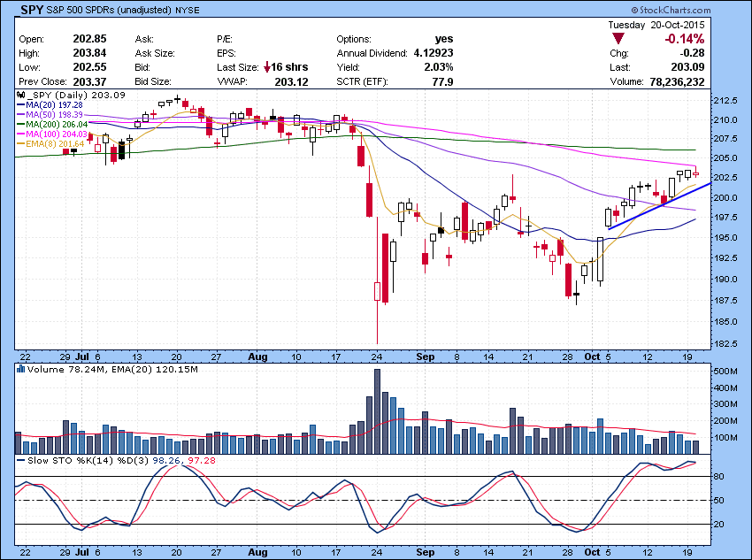Select the High value 203.84
This screenshot has width=752, height=560.
click(x=89, y=53)
